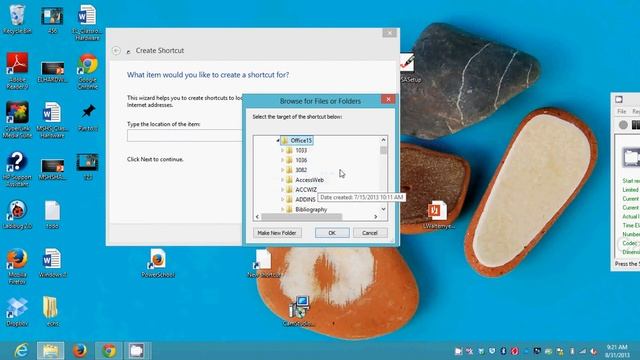Expand the ADDINS folder
Viewport: 640px width, 360px height.
click(x=282, y=199)
